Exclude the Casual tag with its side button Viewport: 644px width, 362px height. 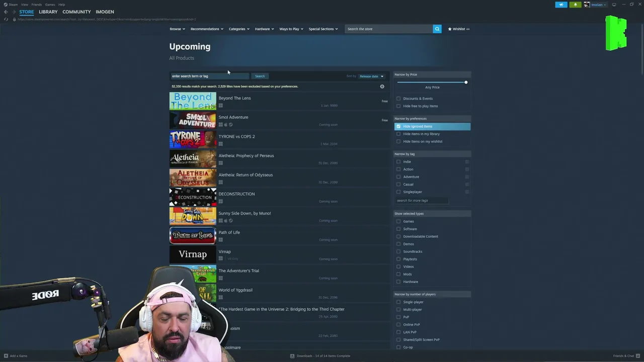pyautogui.click(x=467, y=185)
